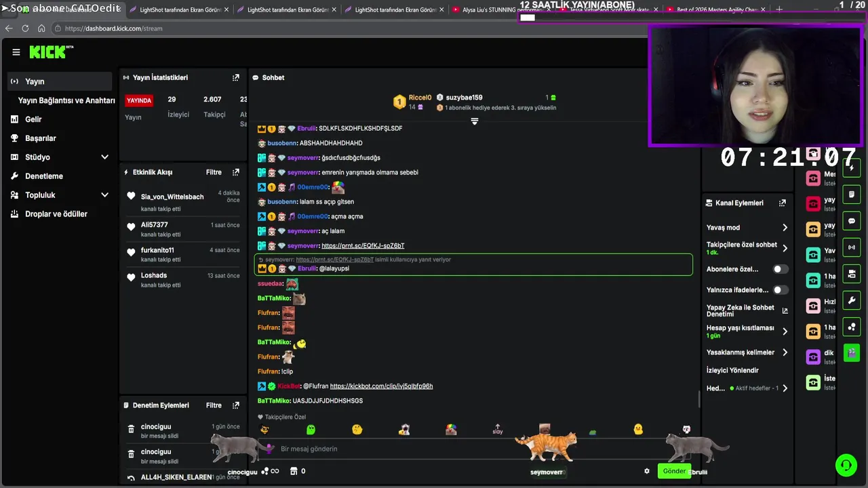Click the Takipçi count 2.607
868x488 pixels.
point(212,100)
